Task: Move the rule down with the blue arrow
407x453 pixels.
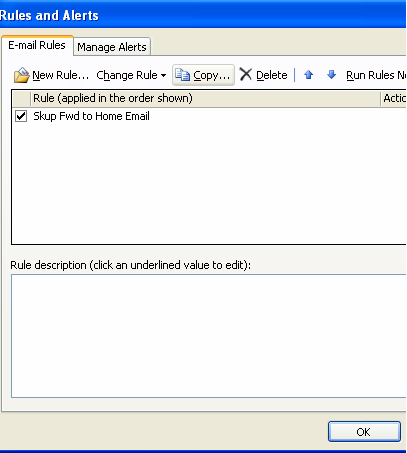Action: click(x=331, y=74)
